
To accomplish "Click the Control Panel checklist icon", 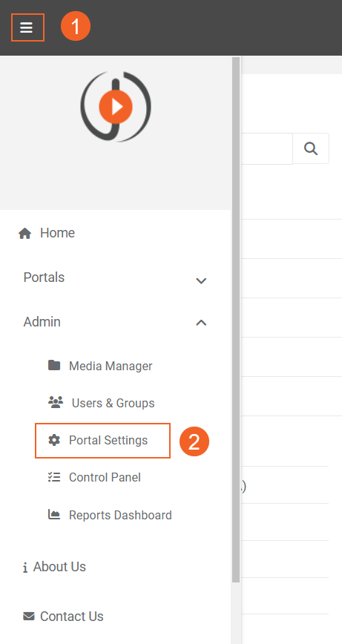I will click(x=54, y=477).
